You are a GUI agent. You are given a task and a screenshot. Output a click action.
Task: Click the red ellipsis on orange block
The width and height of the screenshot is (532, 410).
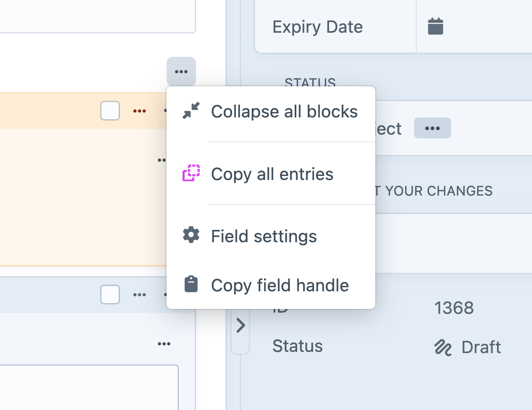coord(140,111)
